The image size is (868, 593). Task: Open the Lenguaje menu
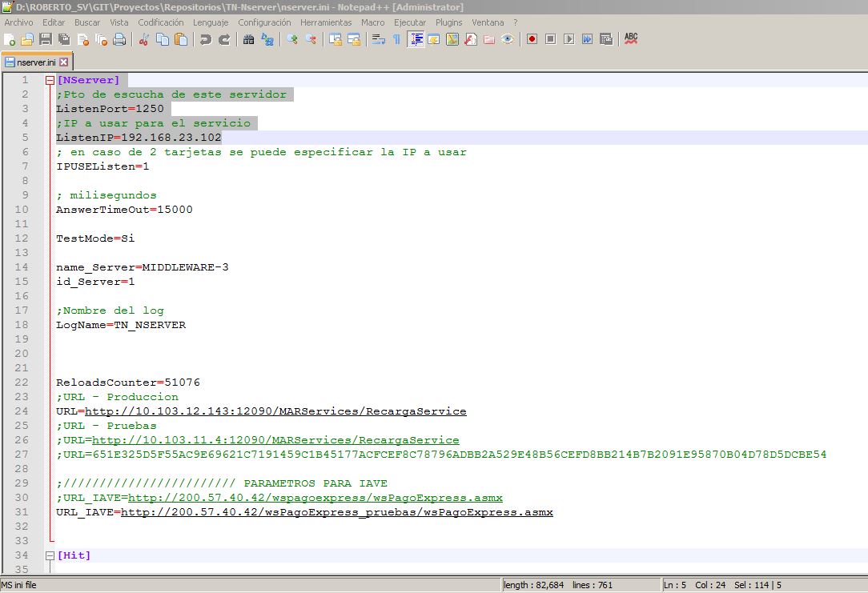(x=211, y=22)
